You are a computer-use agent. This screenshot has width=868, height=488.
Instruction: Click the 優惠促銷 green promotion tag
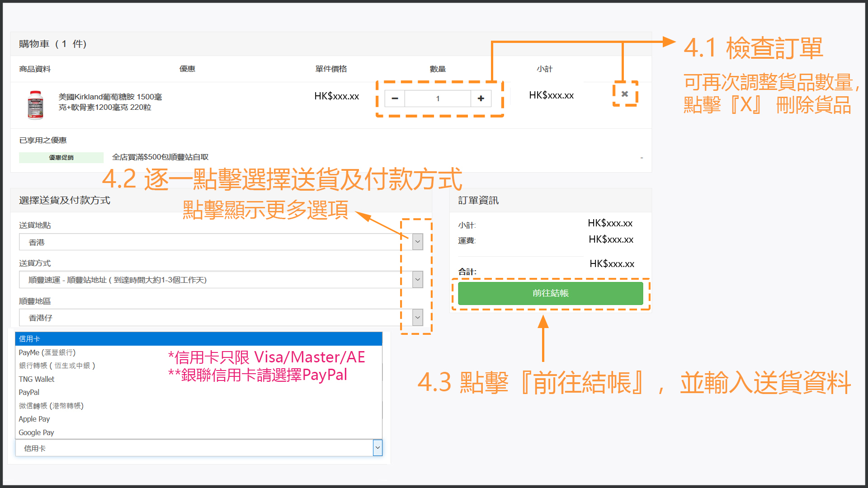coord(61,157)
